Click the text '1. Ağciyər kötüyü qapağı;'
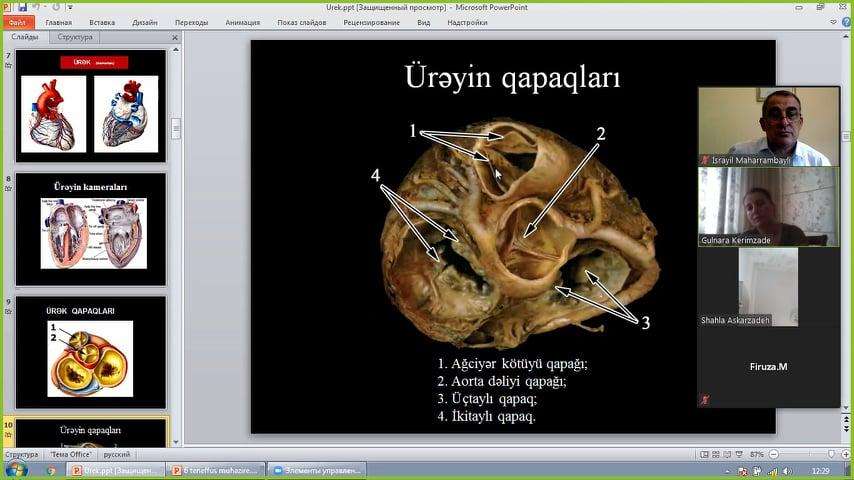The width and height of the screenshot is (854, 480). click(x=512, y=363)
